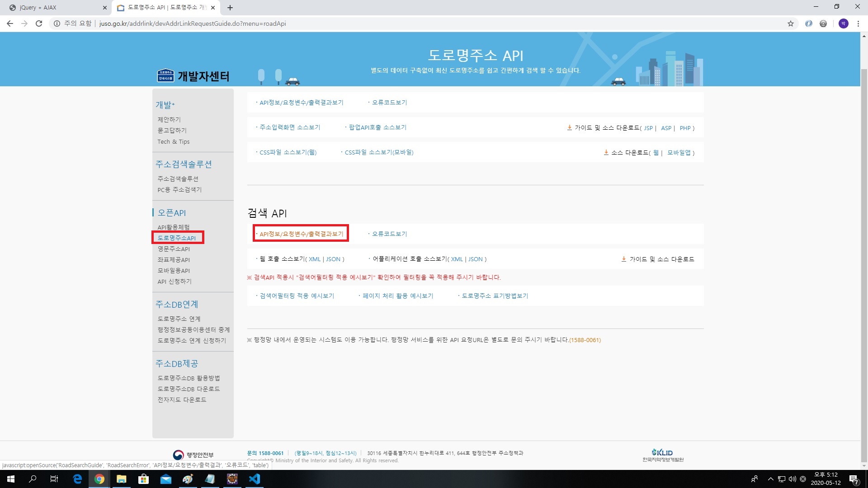The image size is (868, 488).
Task: Click the browser reload icon
Action: click(39, 23)
